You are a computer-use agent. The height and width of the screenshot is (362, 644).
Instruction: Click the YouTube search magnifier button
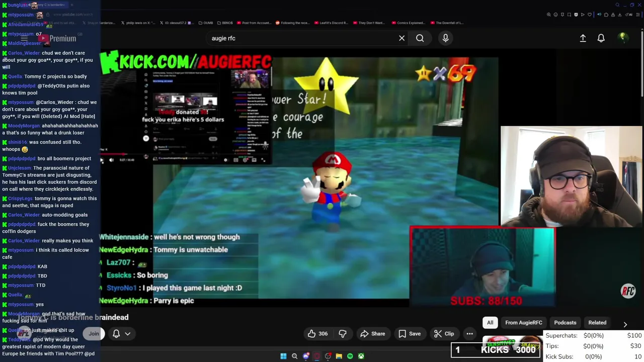point(420,38)
